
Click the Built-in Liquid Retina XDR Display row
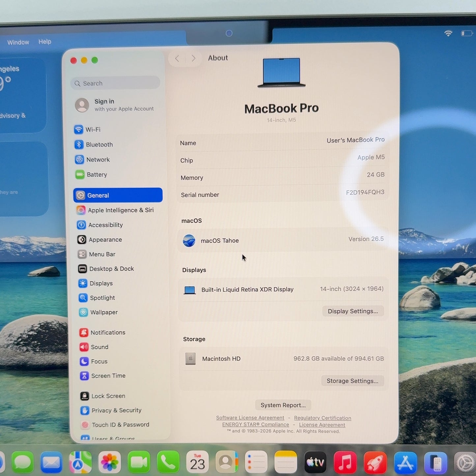coord(284,289)
